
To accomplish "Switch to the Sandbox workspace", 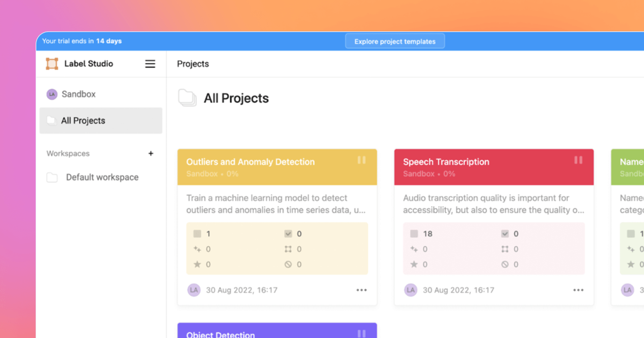I will point(72,94).
